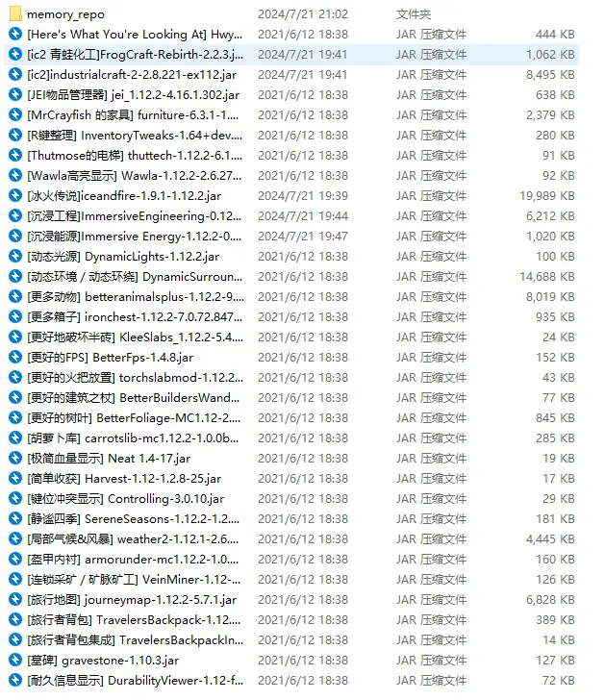Viewport: 605px width, 700px height.
Task: Click the icon beside BetterFps-1.4.8.jar
Action: point(14,357)
